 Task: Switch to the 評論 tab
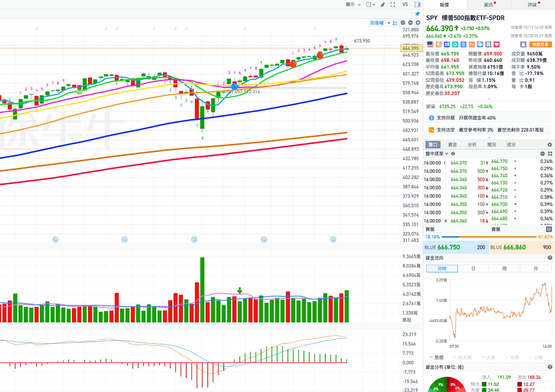tap(533, 5)
